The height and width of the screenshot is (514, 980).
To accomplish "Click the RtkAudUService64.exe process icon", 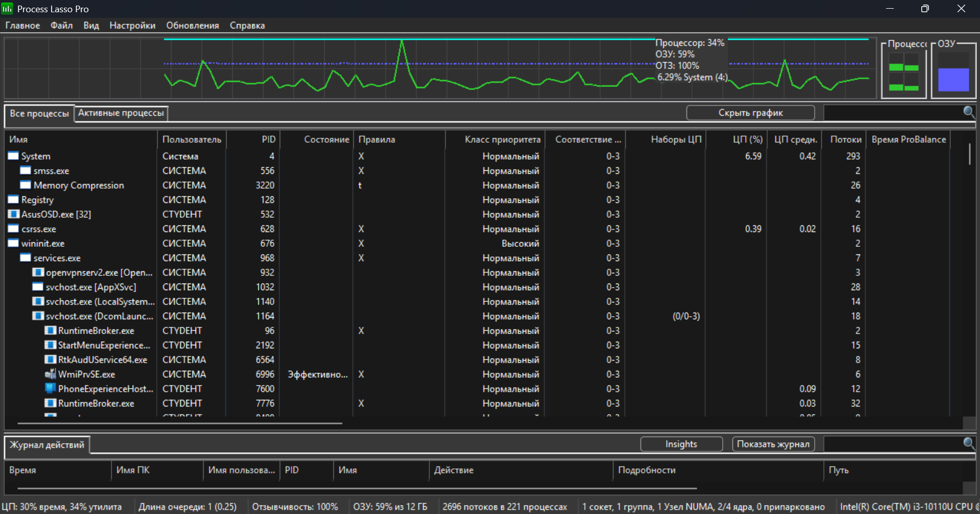I will [x=50, y=359].
